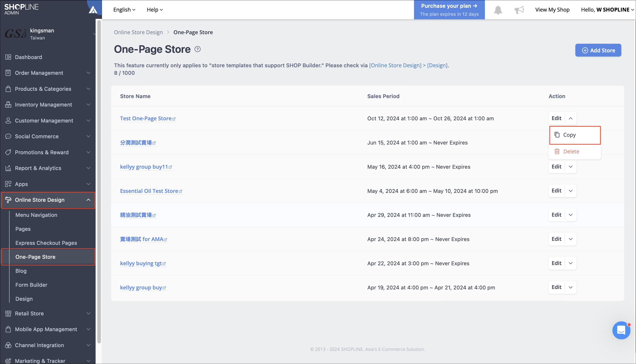Click the Customer Management person icon
The height and width of the screenshot is (364, 636).
[8, 121]
